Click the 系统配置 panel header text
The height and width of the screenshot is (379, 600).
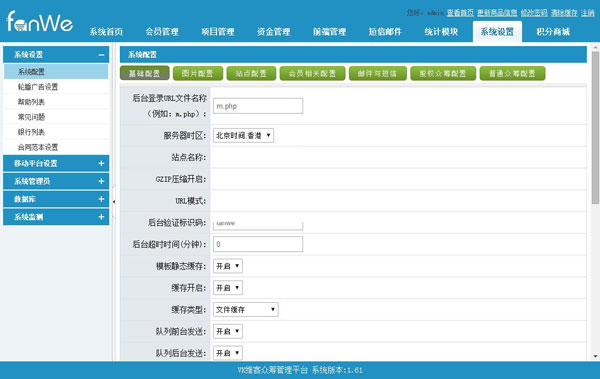click(x=142, y=55)
